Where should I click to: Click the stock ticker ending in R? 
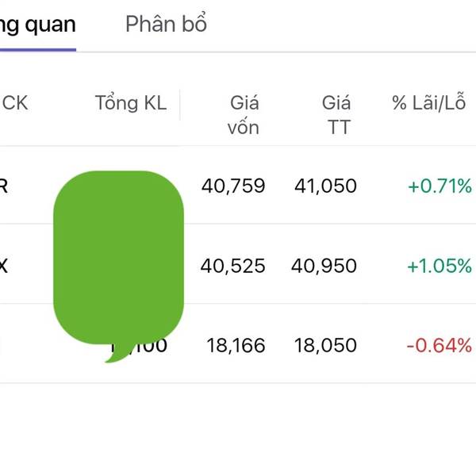[x=4, y=186]
